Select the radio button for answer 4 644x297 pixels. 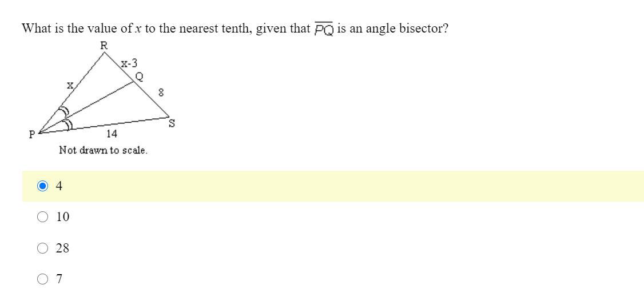tap(42, 186)
